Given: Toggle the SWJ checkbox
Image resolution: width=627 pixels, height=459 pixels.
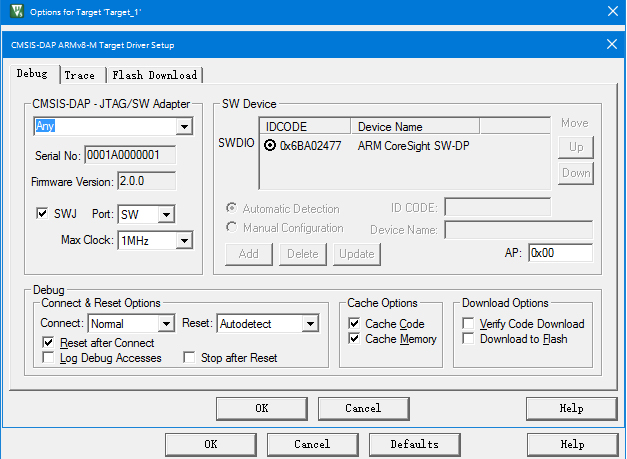Looking at the screenshot, I should point(42,214).
